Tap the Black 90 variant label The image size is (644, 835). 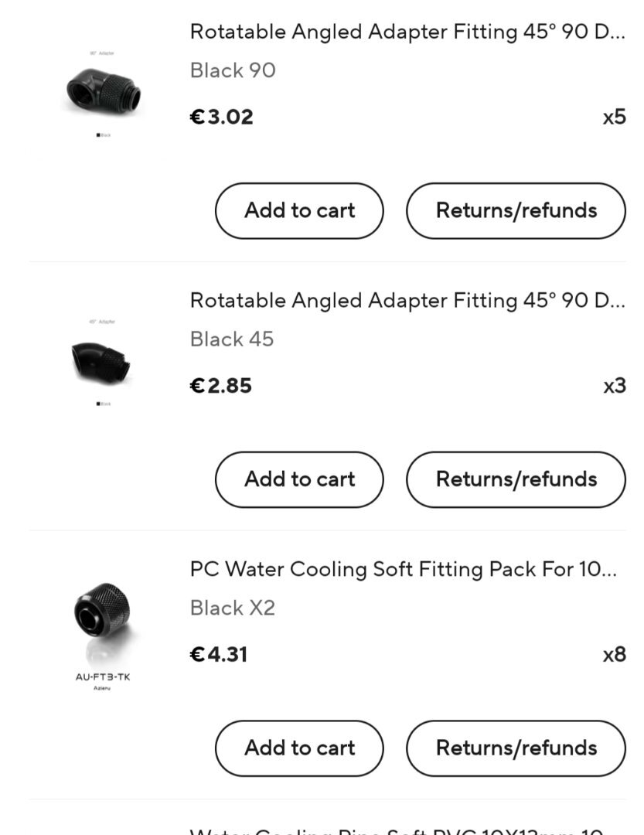pos(233,70)
